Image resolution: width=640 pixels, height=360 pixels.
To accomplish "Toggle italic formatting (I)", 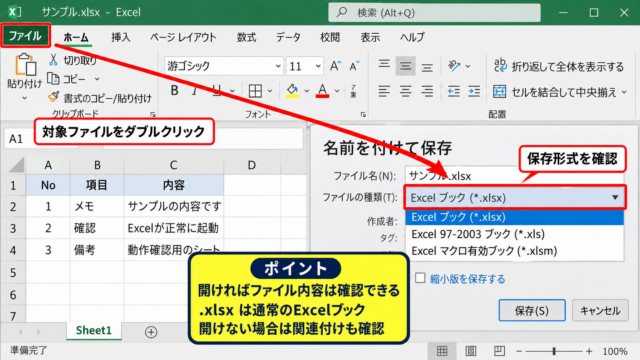I will click(x=195, y=91).
